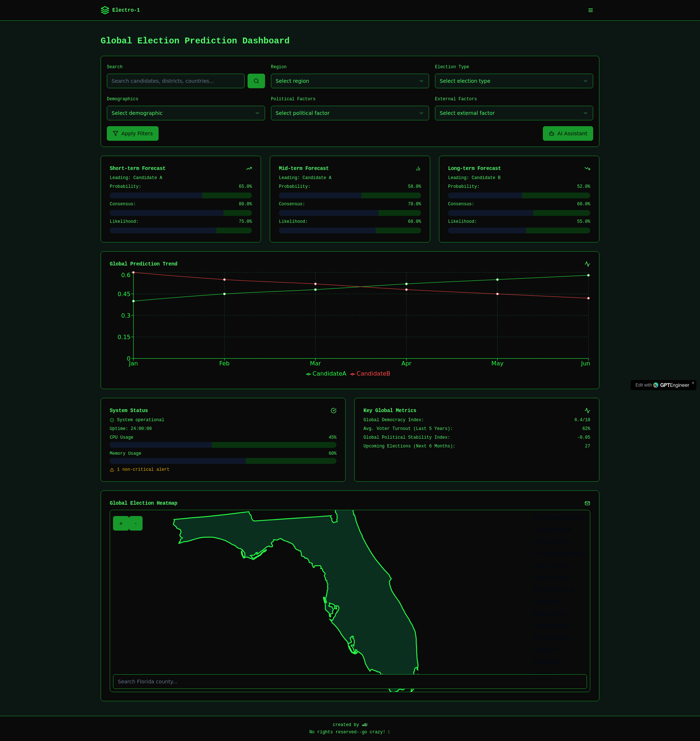Screen dimensions: 700x741
Task: Click the green magnifier search button
Action: tap(256, 81)
